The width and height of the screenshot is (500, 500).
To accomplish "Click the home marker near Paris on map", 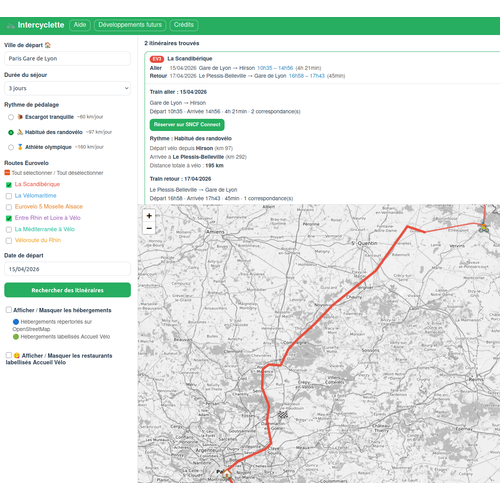I will point(227,474).
